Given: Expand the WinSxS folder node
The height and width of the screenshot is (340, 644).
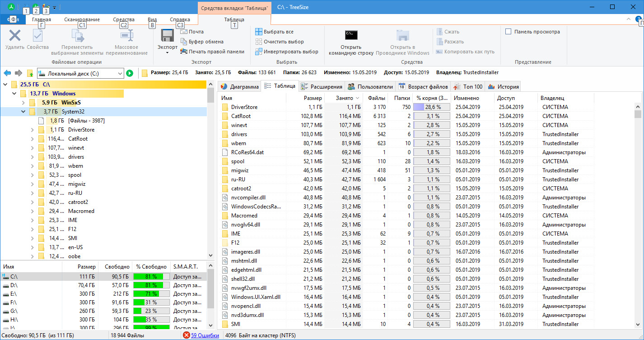Looking at the screenshot, I should (x=23, y=103).
